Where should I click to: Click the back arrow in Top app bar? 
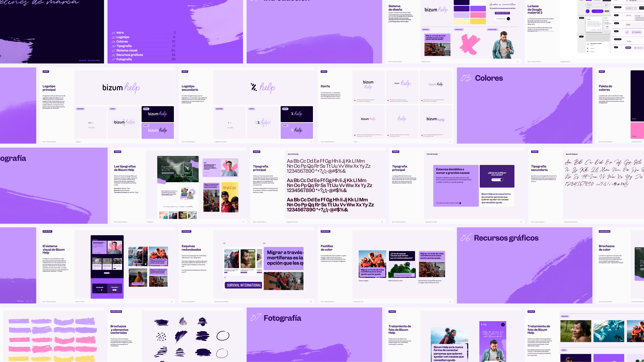click(627, 0)
